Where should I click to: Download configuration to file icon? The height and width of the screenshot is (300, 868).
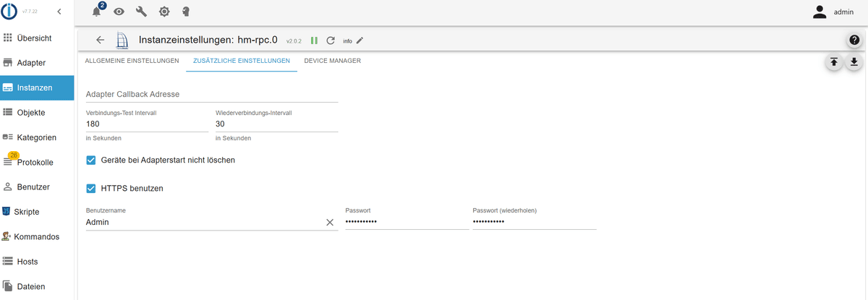[x=854, y=62]
